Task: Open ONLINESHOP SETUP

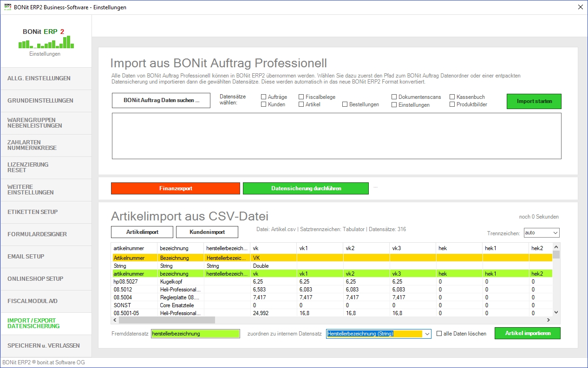Action: pos(46,279)
